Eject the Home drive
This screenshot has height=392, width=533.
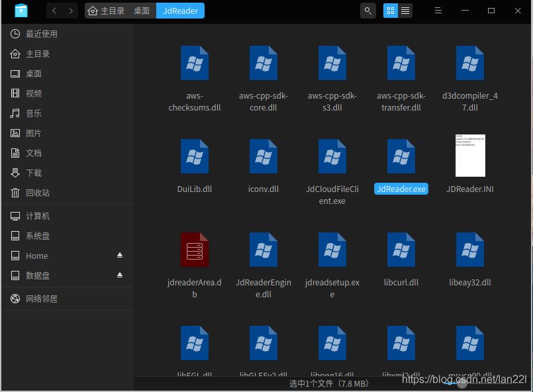coord(120,255)
